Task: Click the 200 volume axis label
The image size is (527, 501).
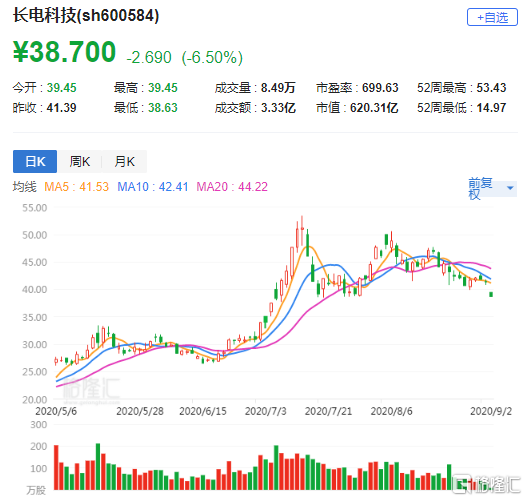Action: tap(38, 447)
